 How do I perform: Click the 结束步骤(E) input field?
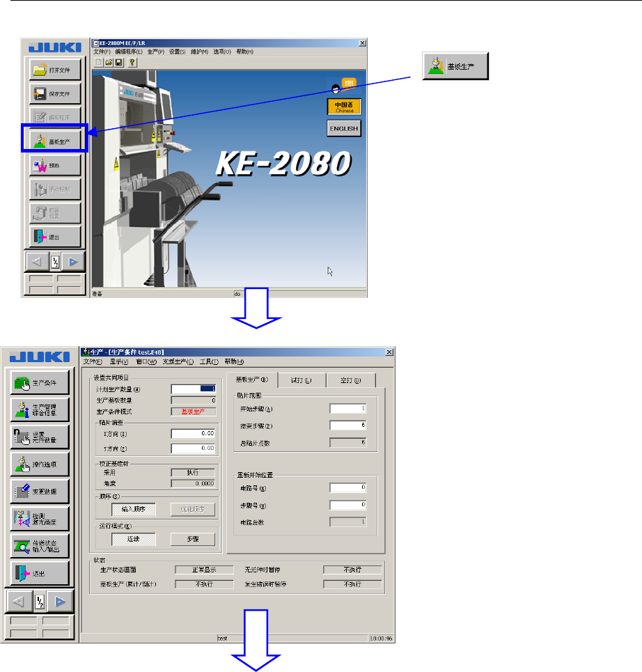348,425
